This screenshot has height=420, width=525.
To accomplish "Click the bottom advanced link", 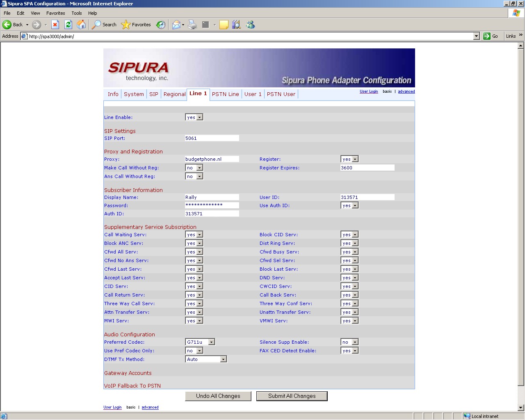I will tap(150, 407).
